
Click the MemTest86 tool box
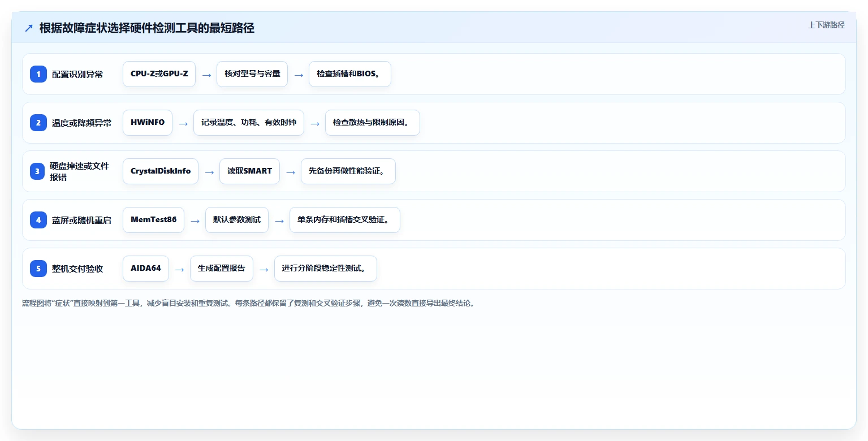153,220
